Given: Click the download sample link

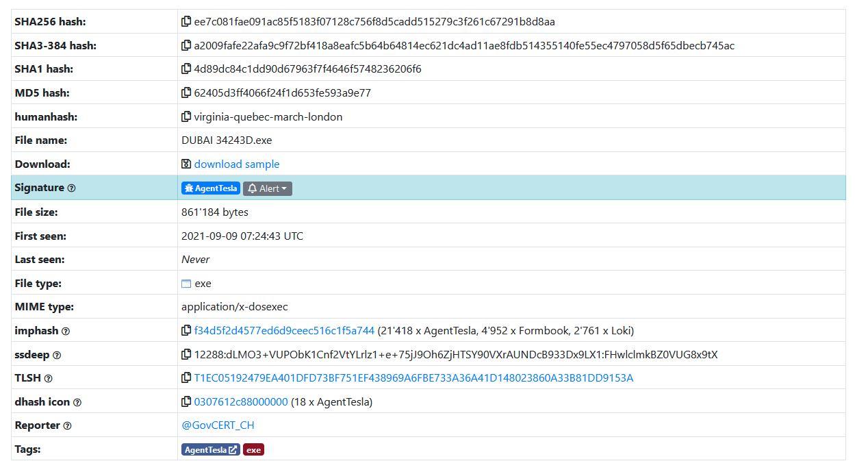Looking at the screenshot, I should pos(236,164).
